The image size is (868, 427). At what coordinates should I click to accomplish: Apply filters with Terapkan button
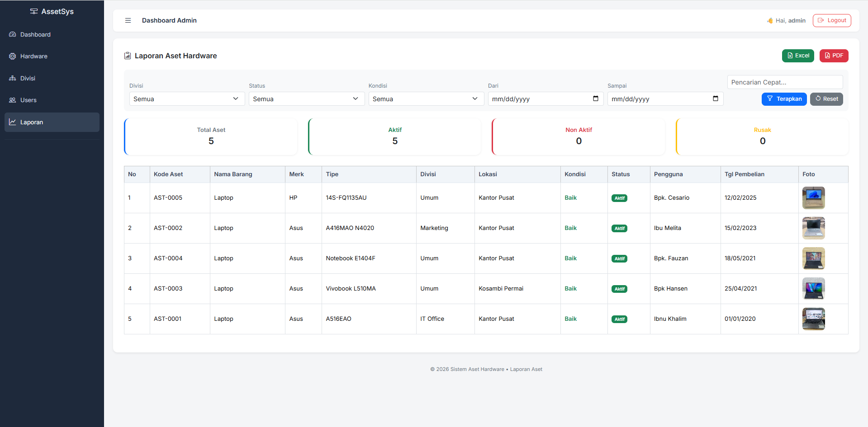pyautogui.click(x=784, y=99)
